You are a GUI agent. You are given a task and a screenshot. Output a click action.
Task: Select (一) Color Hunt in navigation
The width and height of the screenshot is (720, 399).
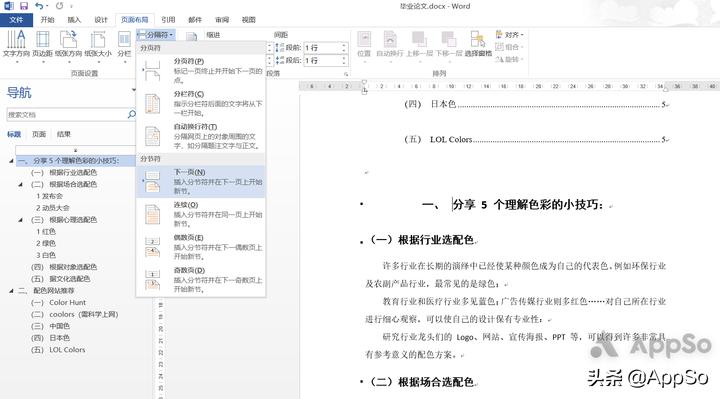click(x=58, y=303)
